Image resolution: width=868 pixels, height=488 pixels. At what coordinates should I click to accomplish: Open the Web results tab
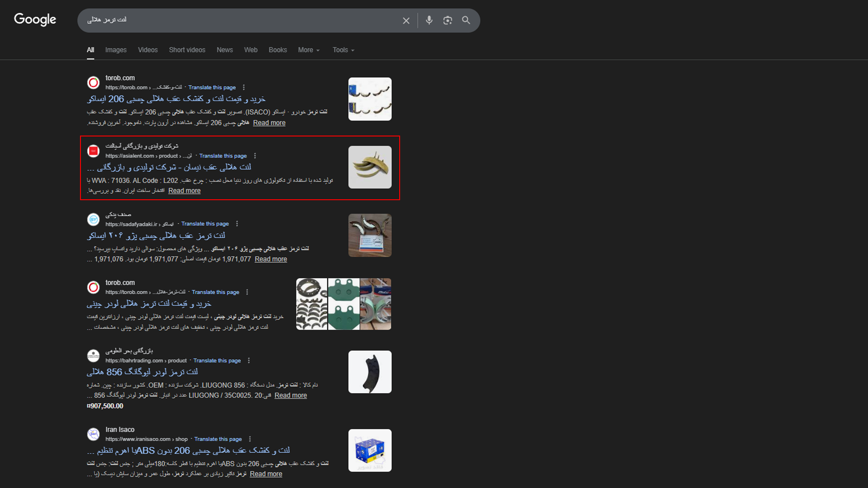251,50
